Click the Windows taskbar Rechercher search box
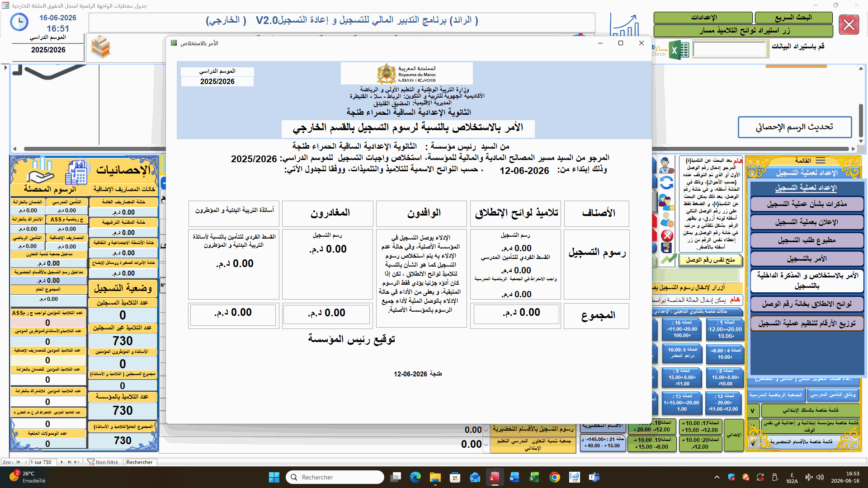Viewport: 868px width, 488px height. point(335,477)
